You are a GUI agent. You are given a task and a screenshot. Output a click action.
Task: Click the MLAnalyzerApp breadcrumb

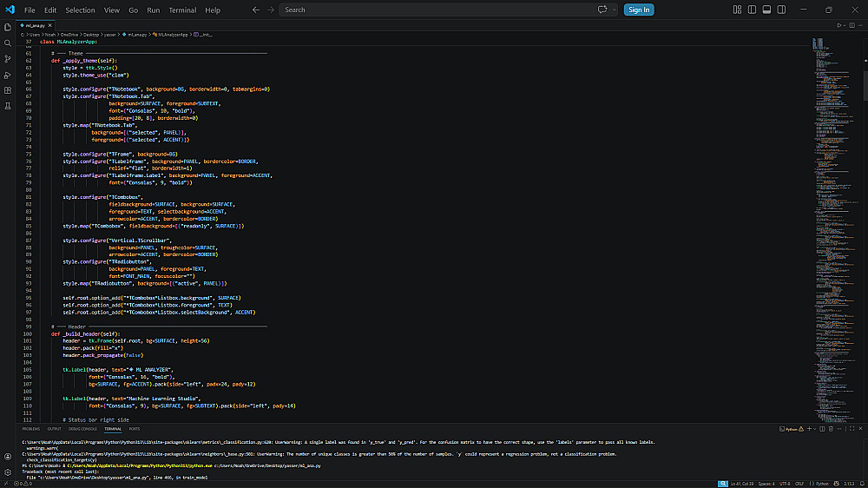coord(173,34)
